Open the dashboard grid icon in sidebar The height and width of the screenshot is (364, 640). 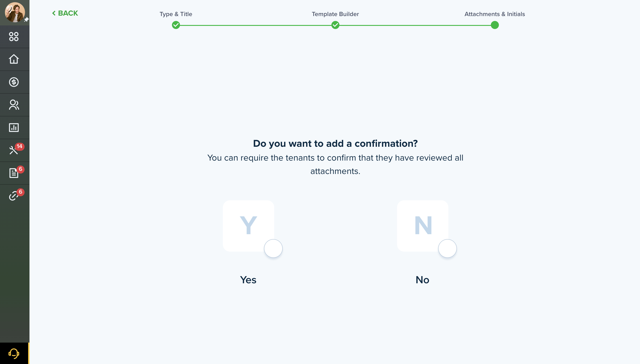pyautogui.click(x=14, y=37)
